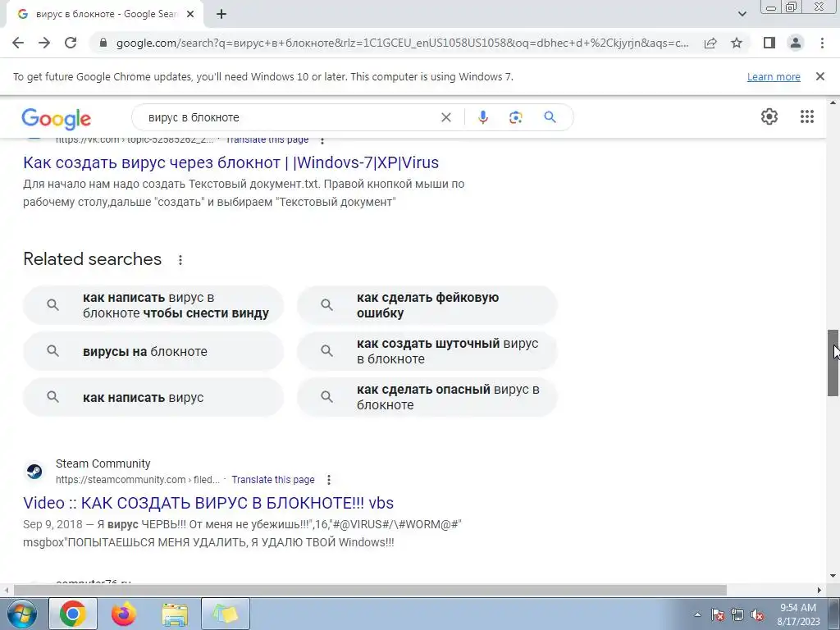
Task: Search 'как сделать фейковую ошибку'
Action: [427, 305]
